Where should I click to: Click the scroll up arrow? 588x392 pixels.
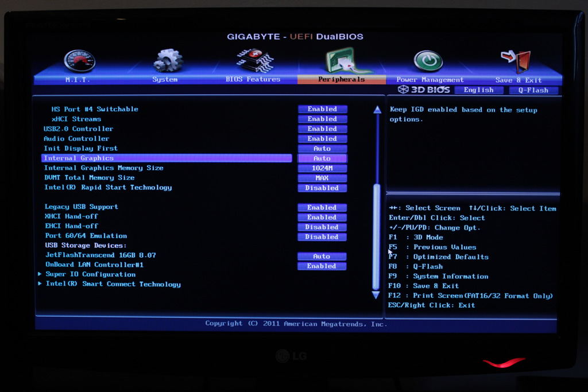(x=377, y=110)
